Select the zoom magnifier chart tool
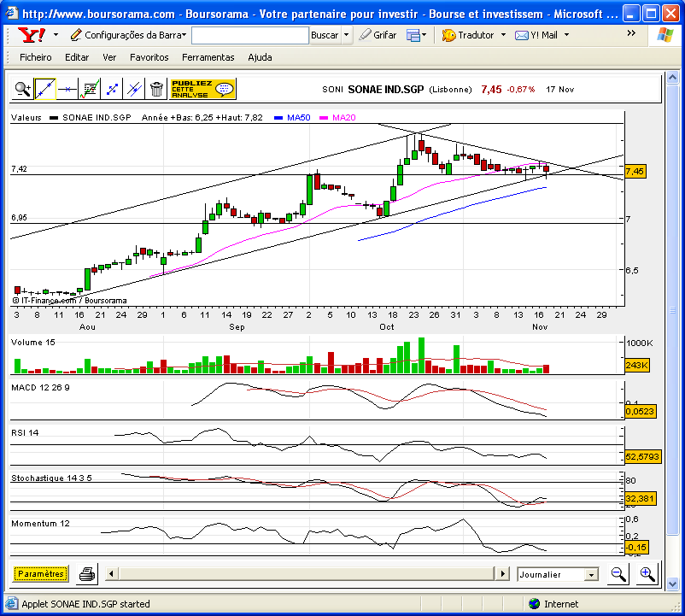Viewport: 685px width, 616px height. click(x=23, y=89)
